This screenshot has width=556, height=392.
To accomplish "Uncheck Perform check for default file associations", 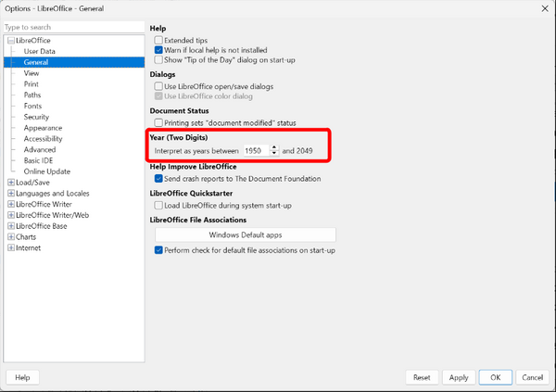I will (x=158, y=250).
